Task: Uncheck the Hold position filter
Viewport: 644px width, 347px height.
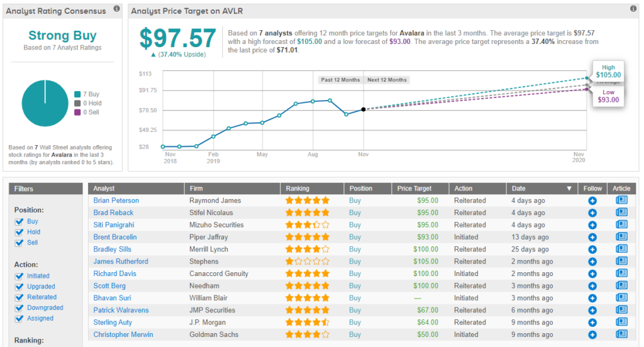Action: 19,233
